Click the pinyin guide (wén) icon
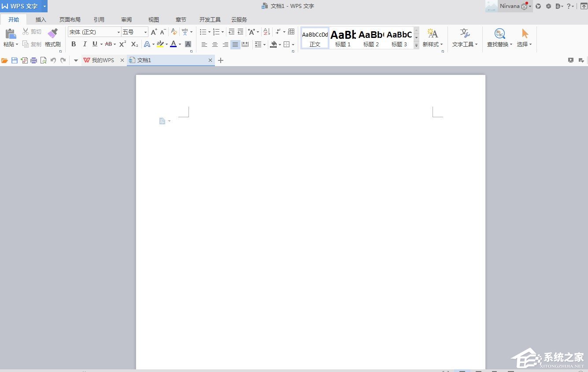The image size is (588, 372). tap(185, 32)
